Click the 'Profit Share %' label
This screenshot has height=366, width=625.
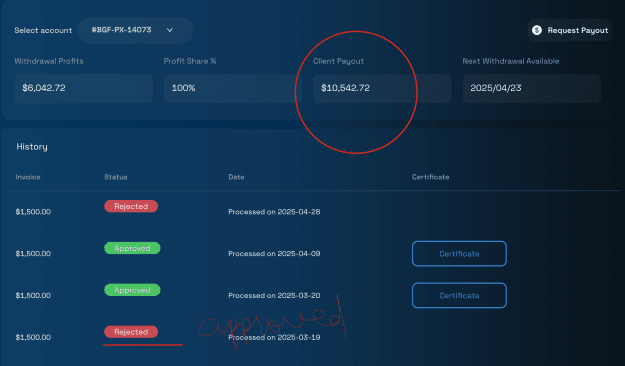pyautogui.click(x=190, y=61)
